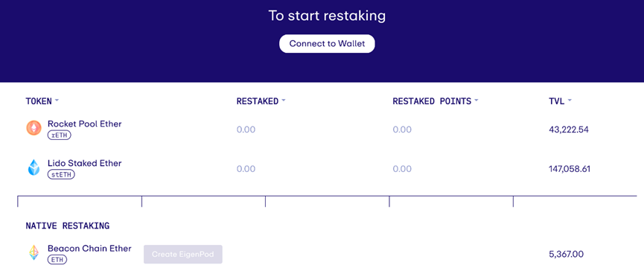Sort the table by TVL arrow
The image size is (644, 277).
point(570,101)
